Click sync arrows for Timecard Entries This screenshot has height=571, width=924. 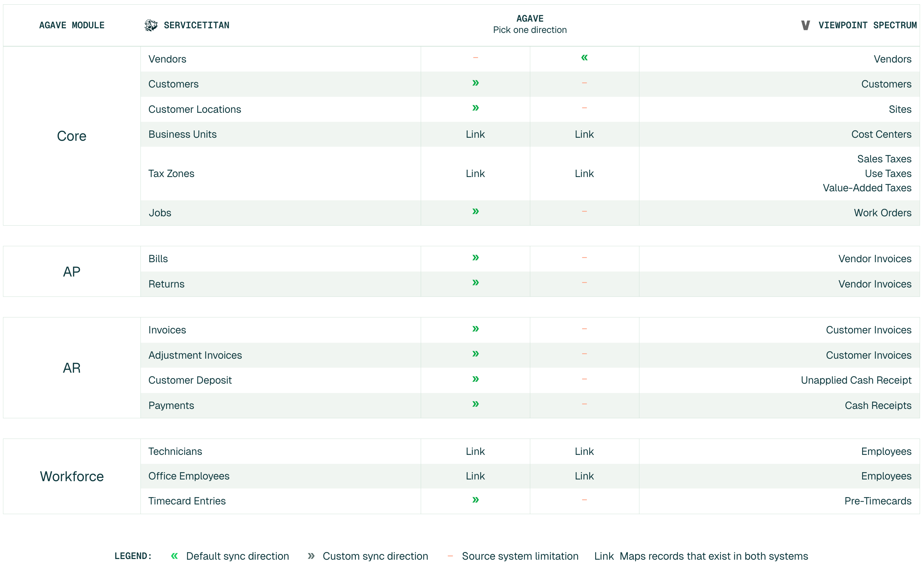pyautogui.click(x=475, y=500)
